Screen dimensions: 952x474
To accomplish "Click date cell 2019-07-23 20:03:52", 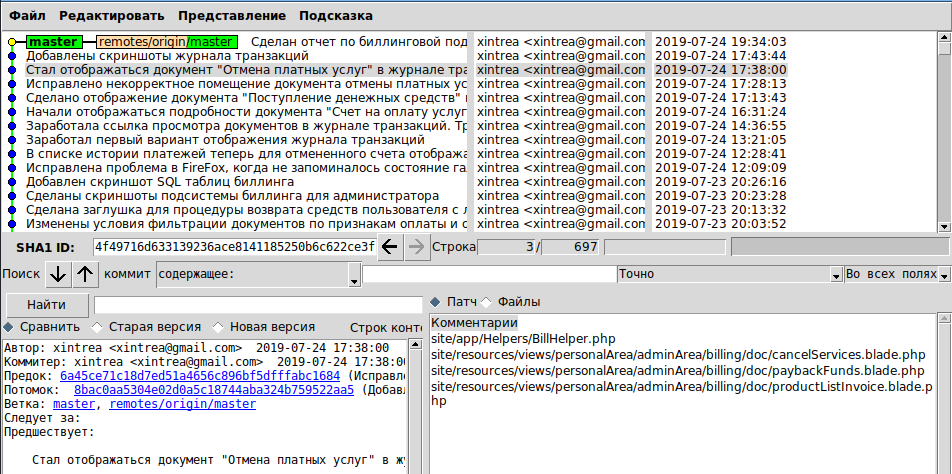I will pyautogui.click(x=721, y=223).
